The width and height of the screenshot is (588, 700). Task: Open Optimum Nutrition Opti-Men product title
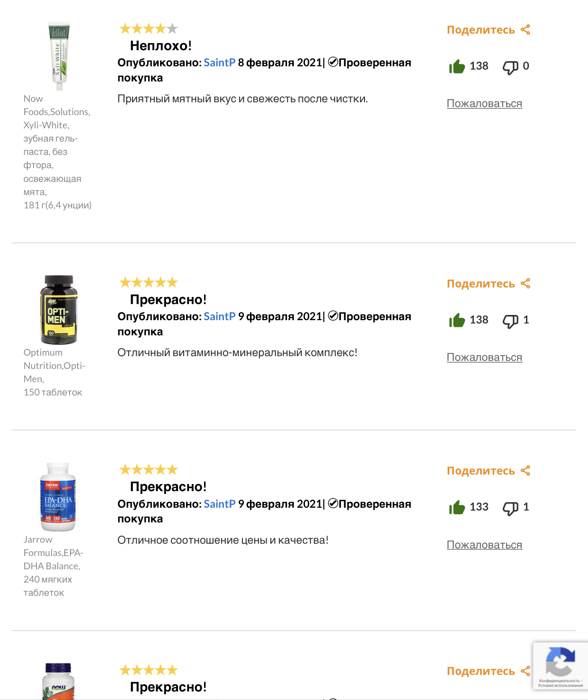[x=54, y=372]
